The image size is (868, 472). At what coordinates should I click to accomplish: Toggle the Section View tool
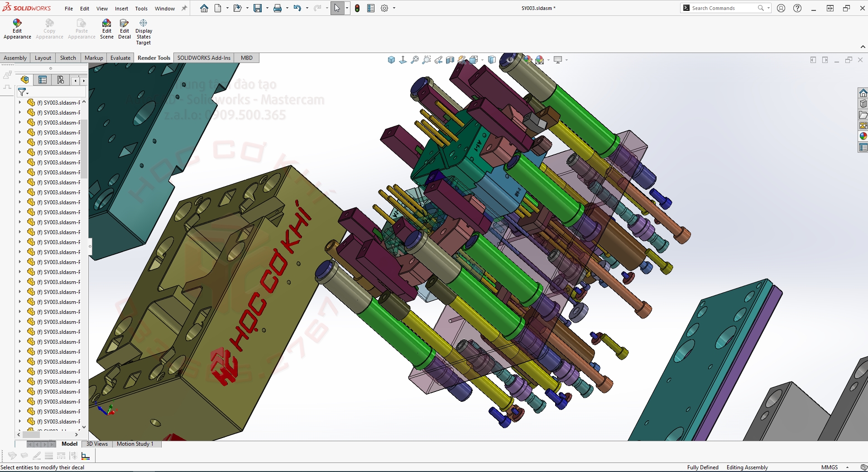(x=450, y=60)
